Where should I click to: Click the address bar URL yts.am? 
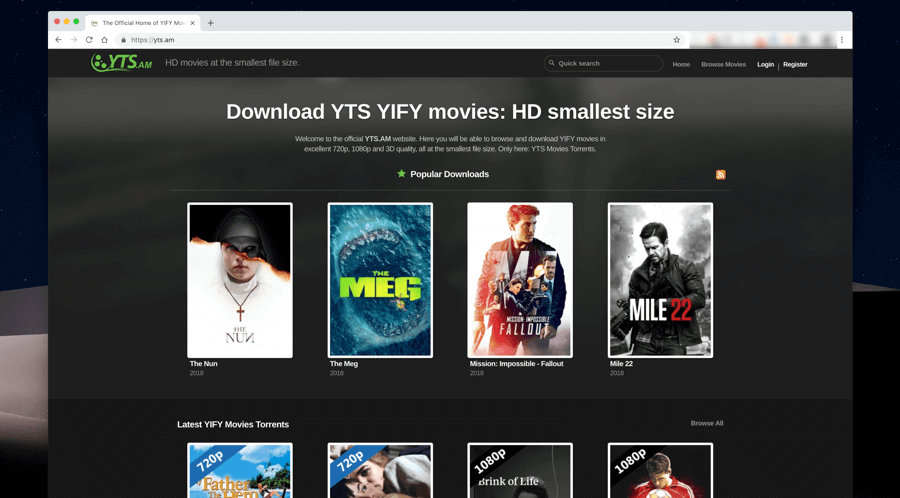pos(153,40)
